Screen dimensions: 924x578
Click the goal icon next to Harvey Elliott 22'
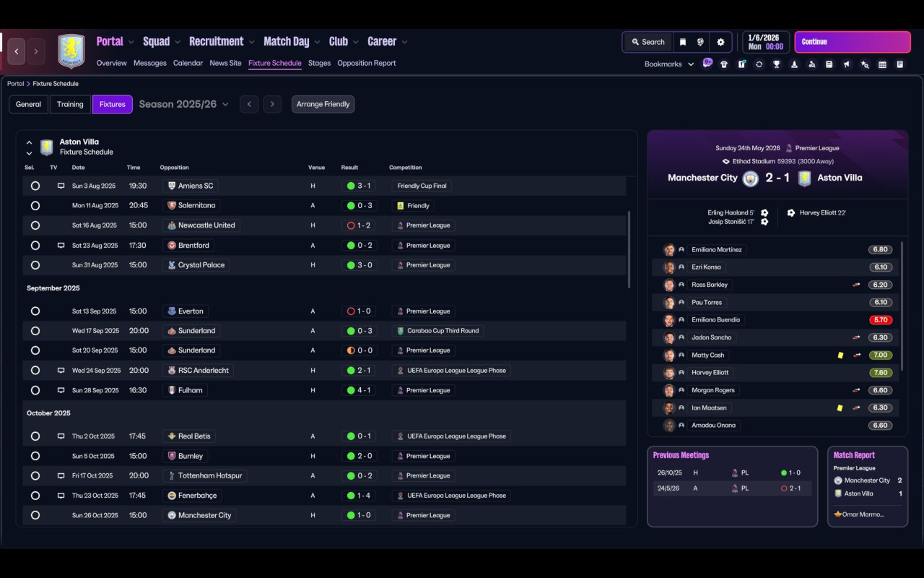coord(791,213)
